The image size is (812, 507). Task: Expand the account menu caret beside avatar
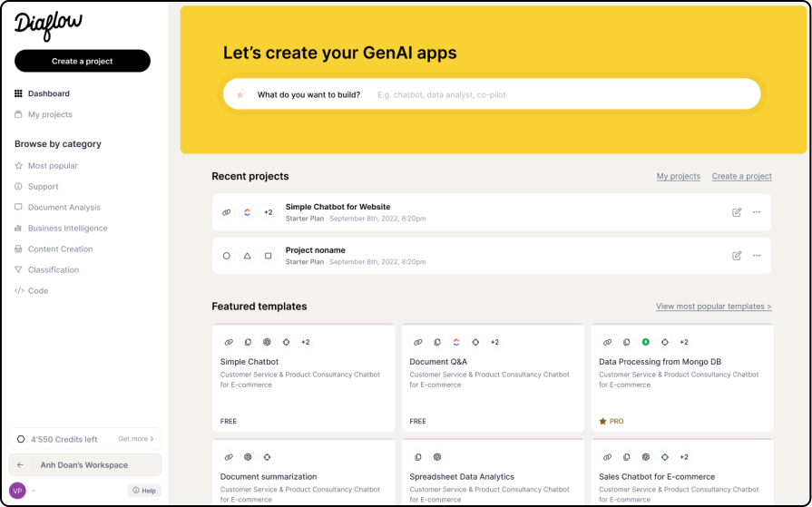pyautogui.click(x=34, y=491)
